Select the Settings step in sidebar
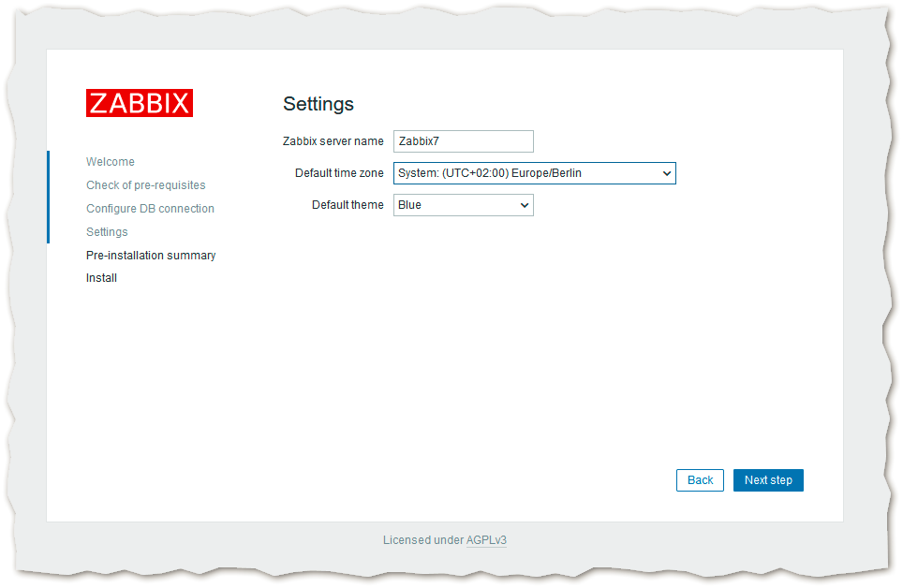This screenshot has width=903, height=588. tap(107, 232)
